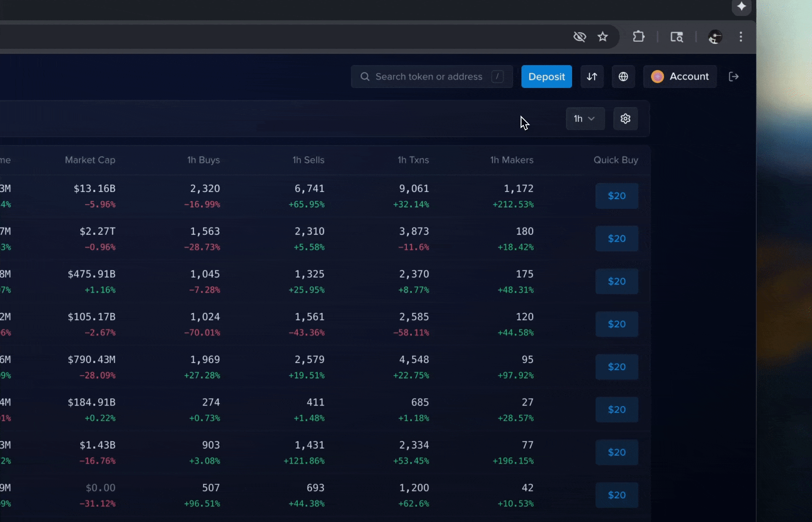Screen dimensions: 812x522
Task: Open the globe language selector
Action: [623, 77]
